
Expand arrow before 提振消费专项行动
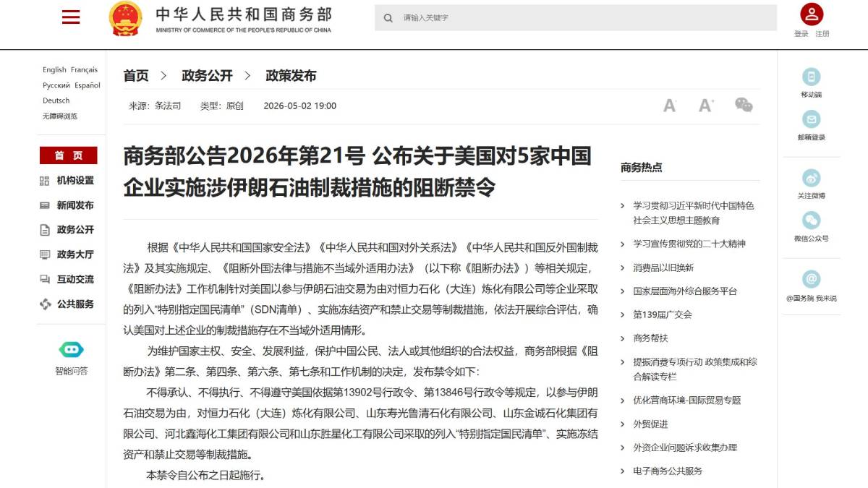[x=624, y=362]
